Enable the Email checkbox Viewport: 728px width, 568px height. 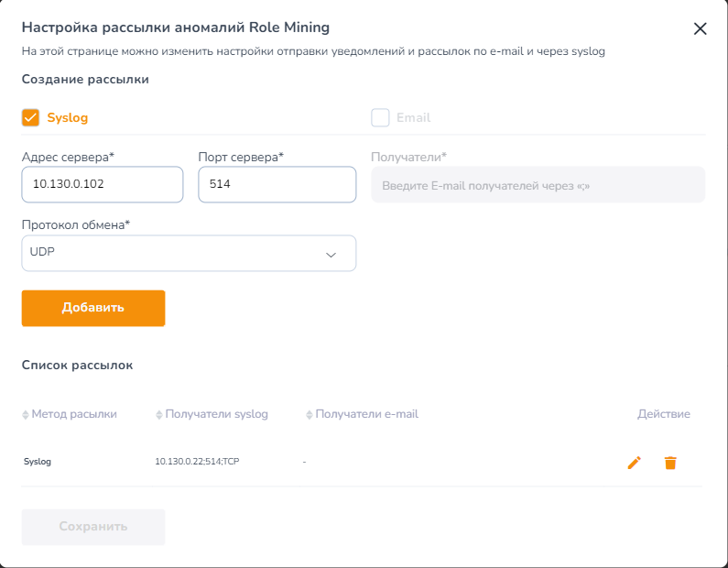coord(380,117)
